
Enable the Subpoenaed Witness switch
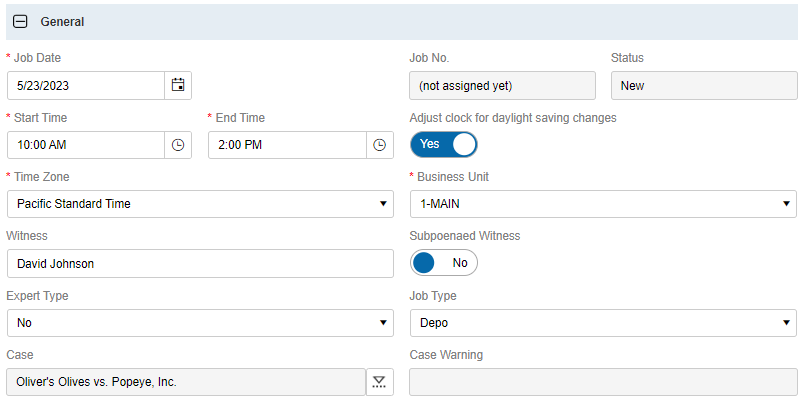point(443,263)
